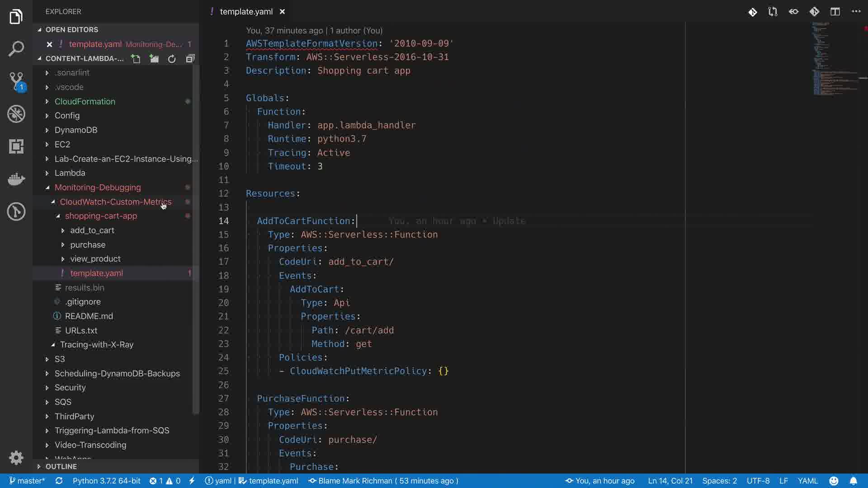Image resolution: width=868 pixels, height=488 pixels.
Task: Open the Docker view
Action: [x=16, y=179]
